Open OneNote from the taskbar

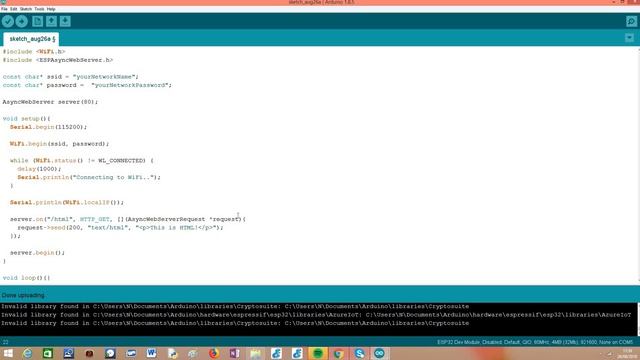[x=234, y=353]
